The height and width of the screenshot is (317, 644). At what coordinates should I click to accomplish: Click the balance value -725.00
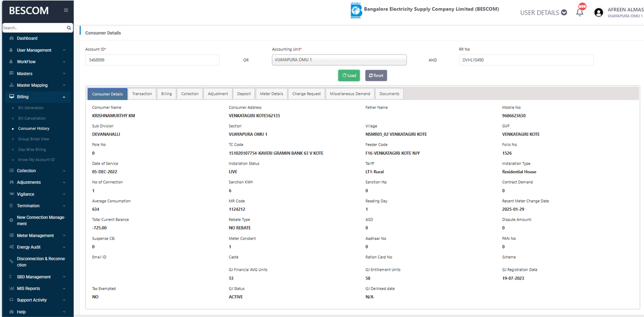tap(99, 228)
